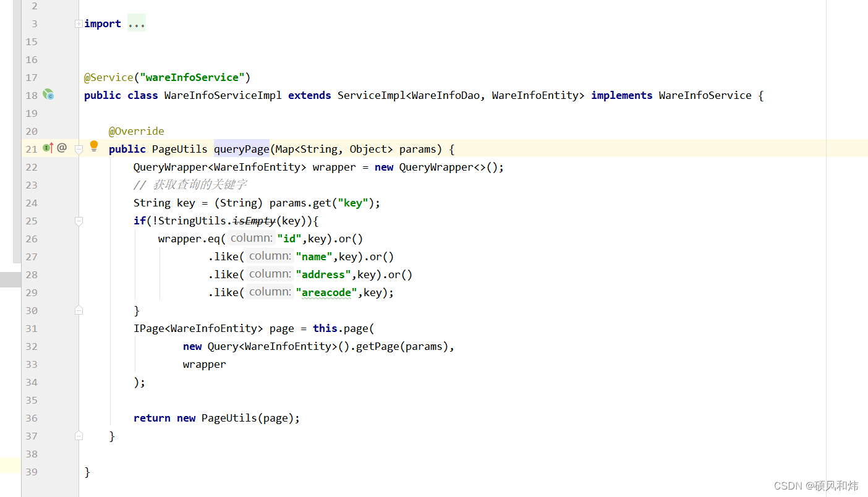Collapse the queryPage method at line 21
868x497 pixels.
tap(79, 149)
